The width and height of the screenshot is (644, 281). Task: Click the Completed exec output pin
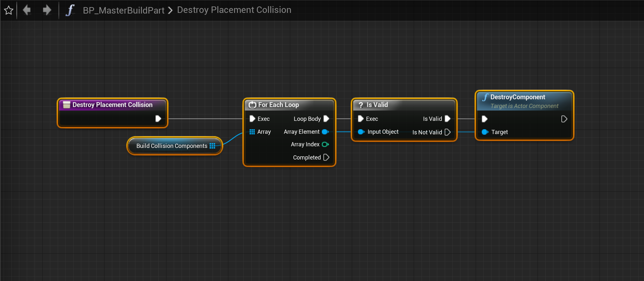tap(326, 157)
